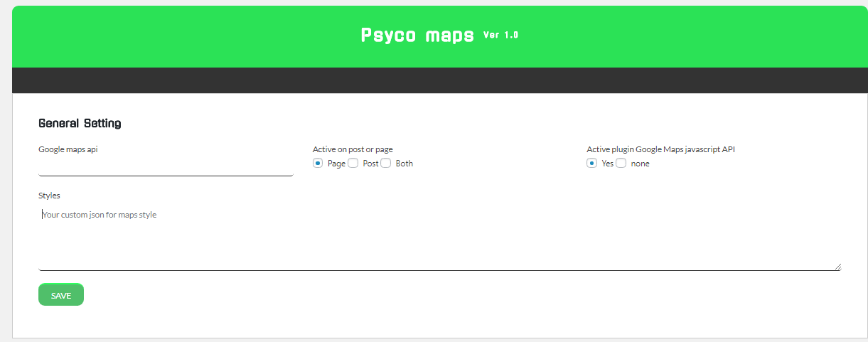Grab the Styles textarea resize handle
This screenshot has height=342, width=868.
click(x=837, y=267)
